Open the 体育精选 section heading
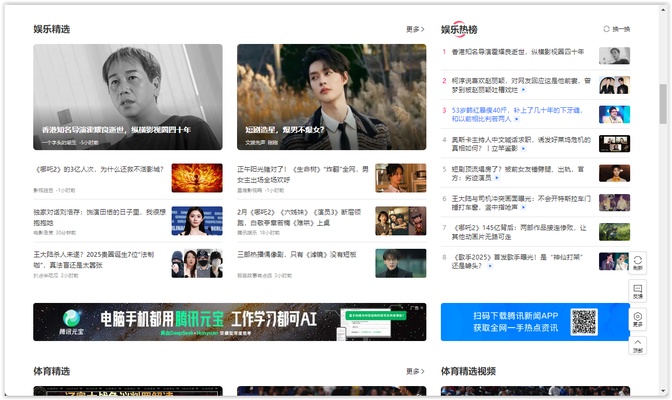Image resolution: width=672 pixels, height=400 pixels. tap(51, 371)
